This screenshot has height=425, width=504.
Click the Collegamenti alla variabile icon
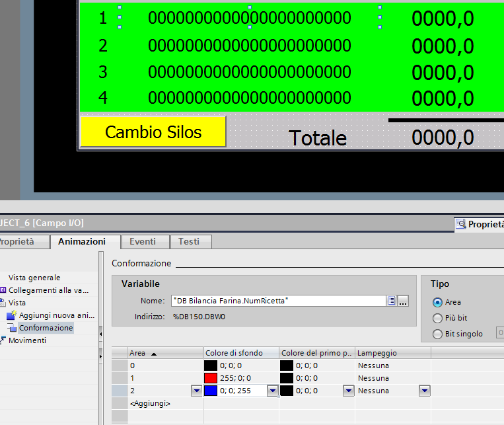click(x=3, y=290)
